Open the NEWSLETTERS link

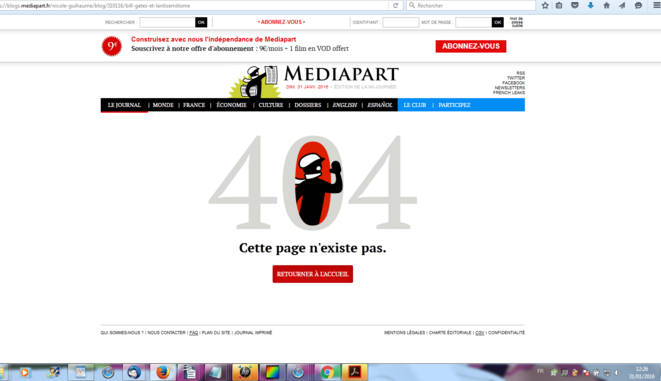click(510, 88)
